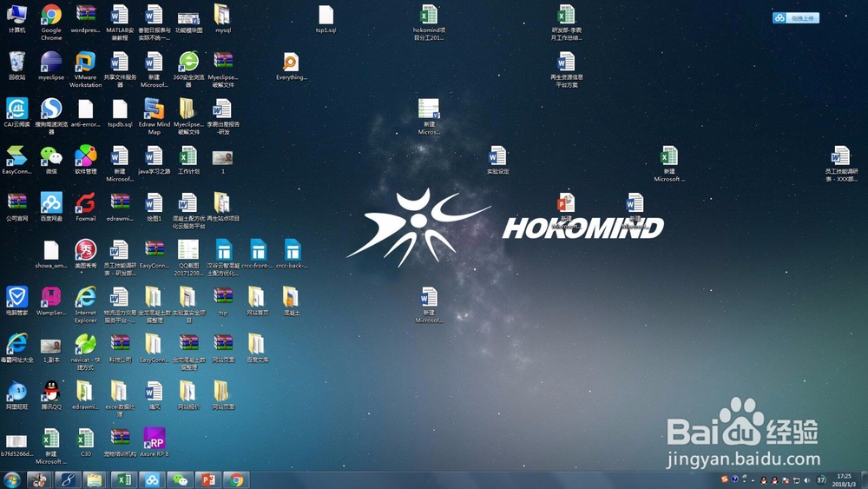Click the Sogou input method tray icon
The image size is (868, 489).
pyautogui.click(x=724, y=479)
